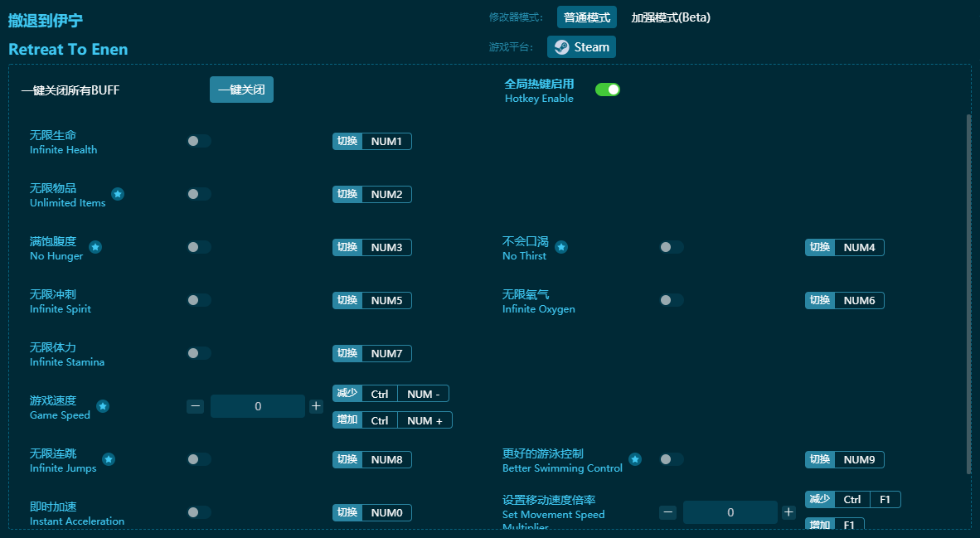Screen dimensions: 980x538
Task: Click the star icon next to Infinite Jumps
Action: (108, 458)
